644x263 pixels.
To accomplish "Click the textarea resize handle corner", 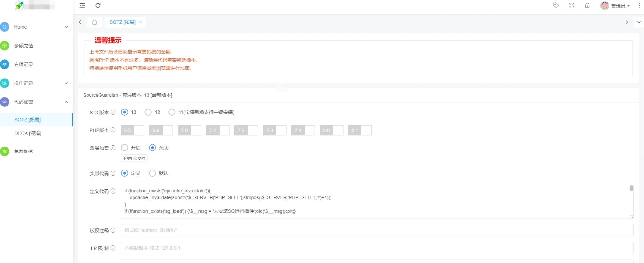I will click(x=632, y=217).
